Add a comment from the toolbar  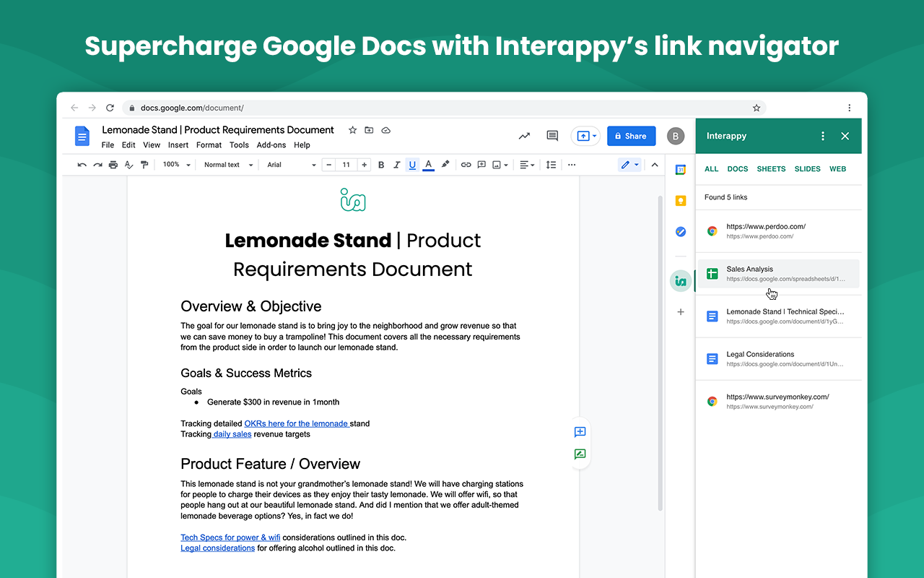point(481,165)
